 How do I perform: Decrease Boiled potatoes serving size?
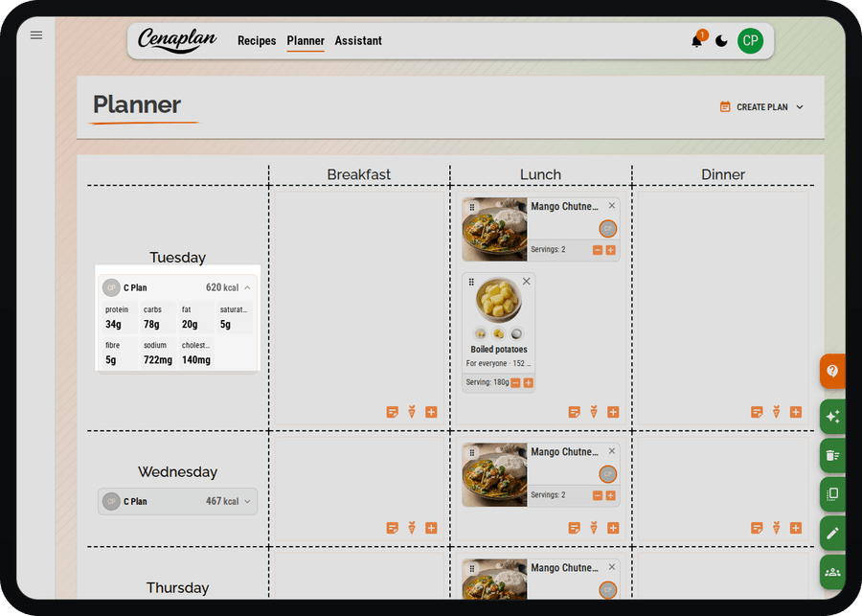pos(515,383)
